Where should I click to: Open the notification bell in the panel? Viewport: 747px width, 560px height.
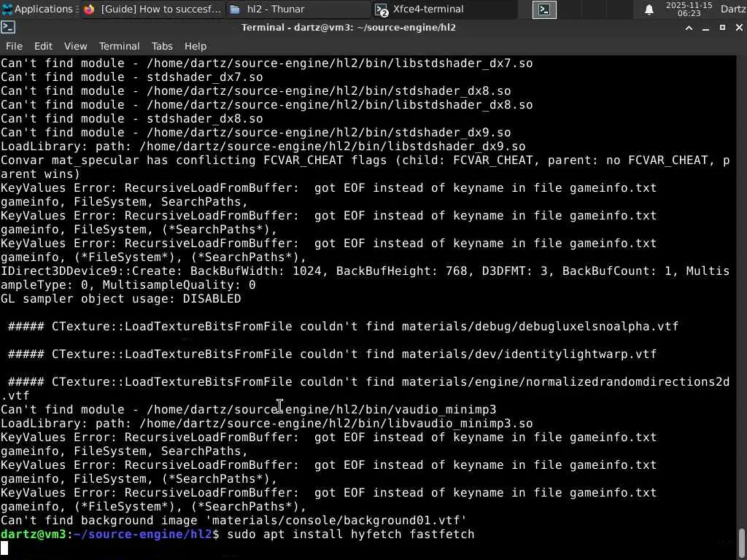coord(649,9)
